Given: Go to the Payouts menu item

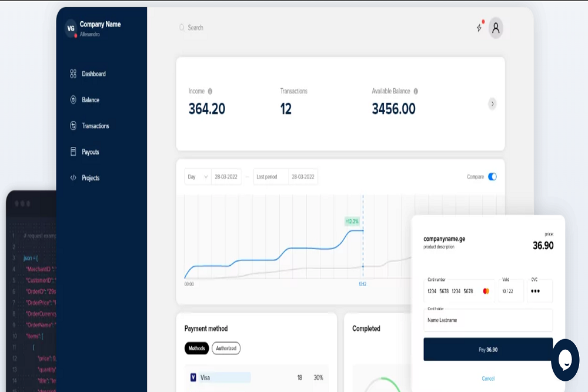Looking at the screenshot, I should pyautogui.click(x=91, y=152).
